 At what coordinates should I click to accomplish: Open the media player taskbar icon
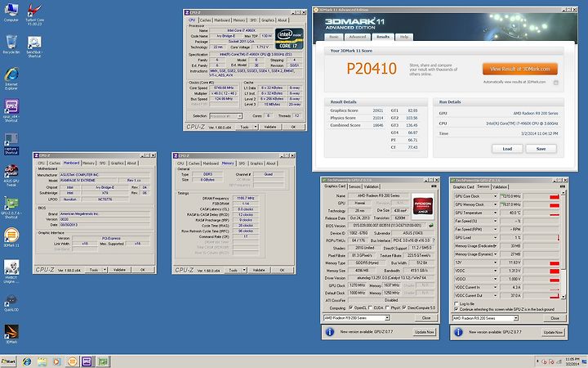pyautogui.click(x=56, y=361)
